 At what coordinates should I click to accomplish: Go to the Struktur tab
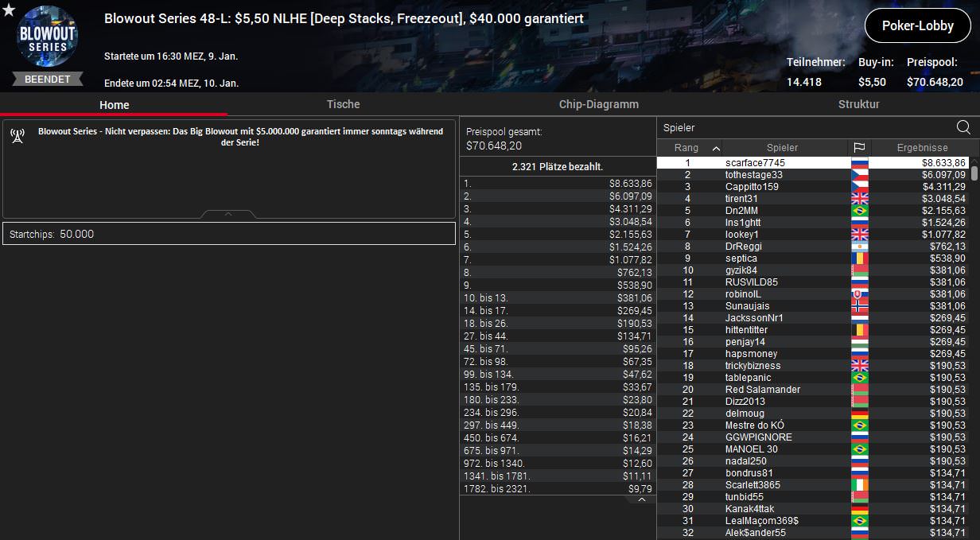[x=858, y=104]
